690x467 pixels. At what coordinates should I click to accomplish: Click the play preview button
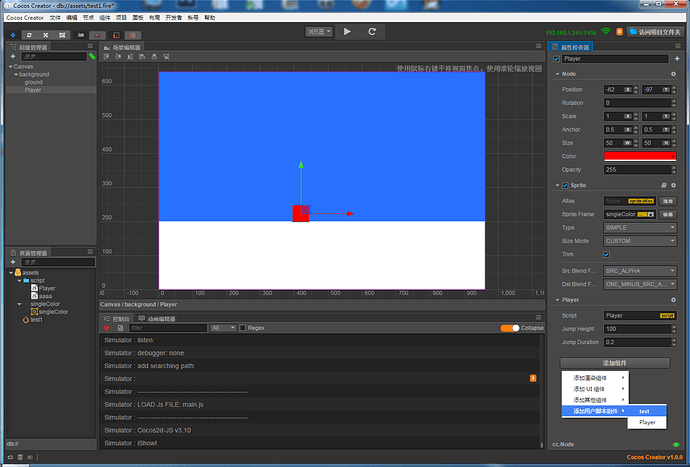coord(347,32)
